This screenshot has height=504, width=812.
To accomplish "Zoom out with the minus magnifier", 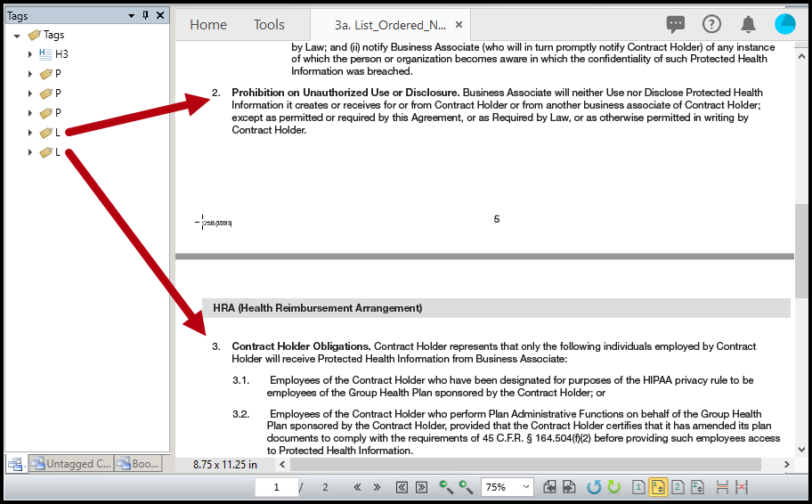I will coord(445,487).
